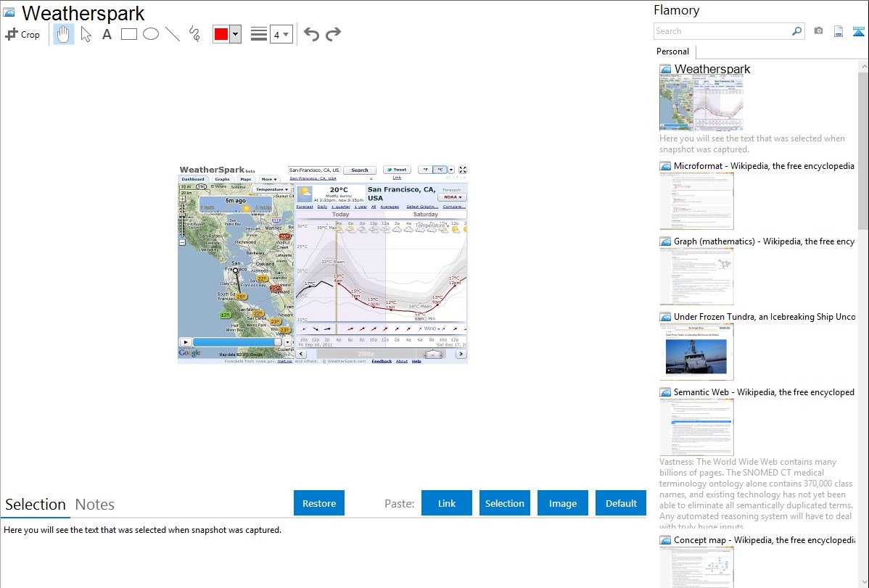Click the Microformat entry browser icon
The width and height of the screenshot is (869, 588).
click(665, 166)
